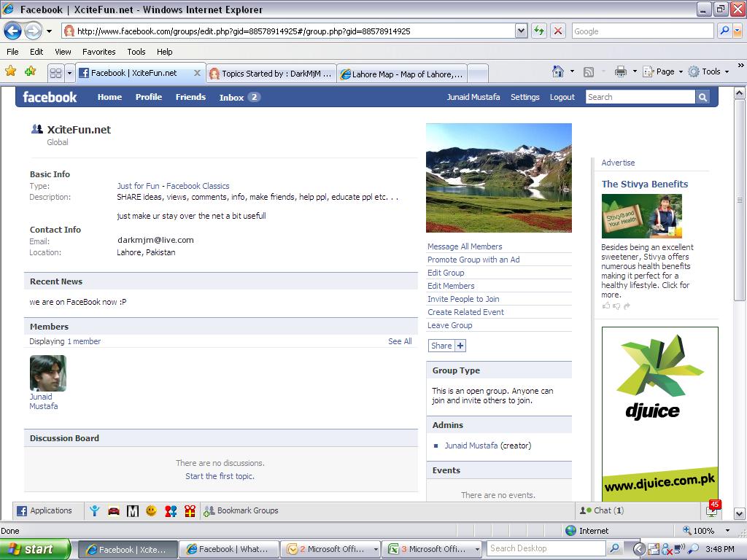Click Junaid Mustafa member profile picture

click(x=47, y=373)
